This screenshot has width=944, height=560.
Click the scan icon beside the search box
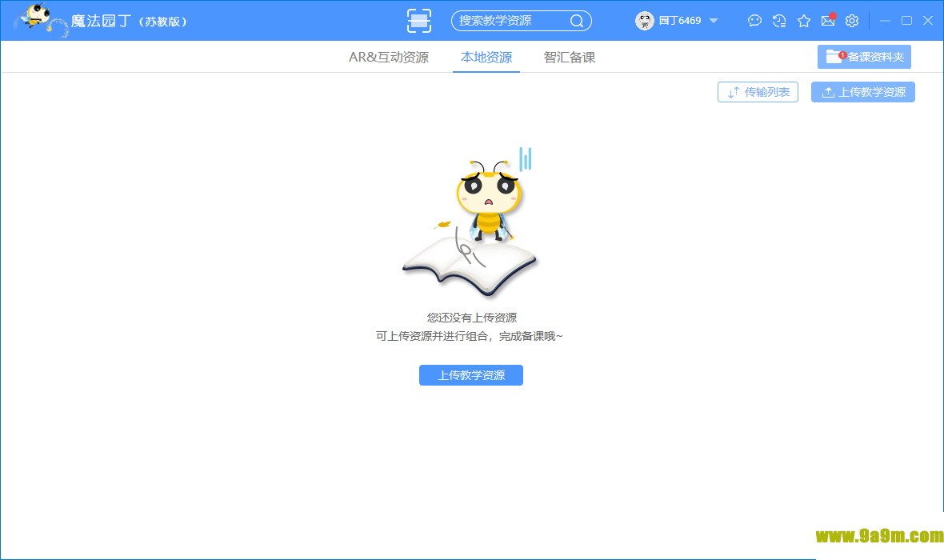419,21
